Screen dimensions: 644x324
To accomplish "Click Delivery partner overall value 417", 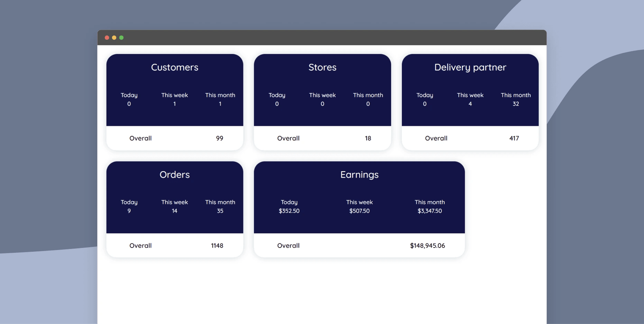I will 514,138.
